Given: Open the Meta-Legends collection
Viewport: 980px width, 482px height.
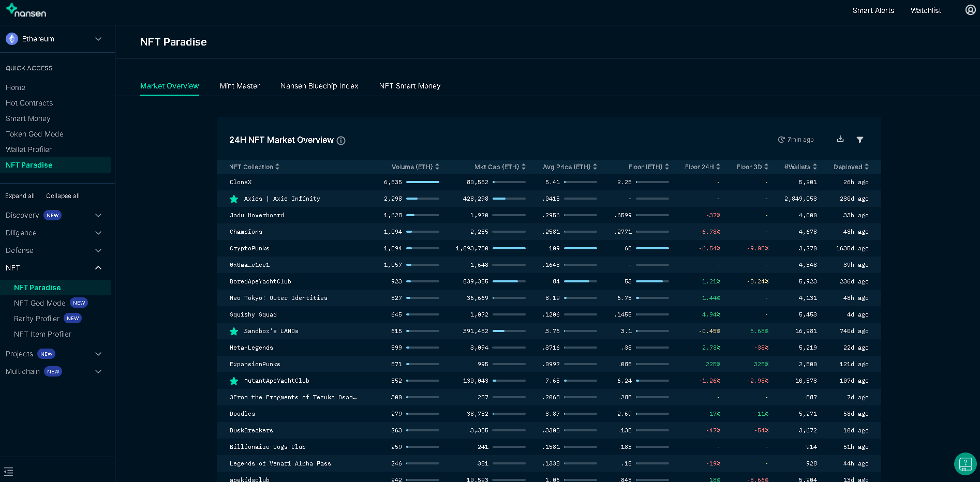Looking at the screenshot, I should [x=251, y=348].
